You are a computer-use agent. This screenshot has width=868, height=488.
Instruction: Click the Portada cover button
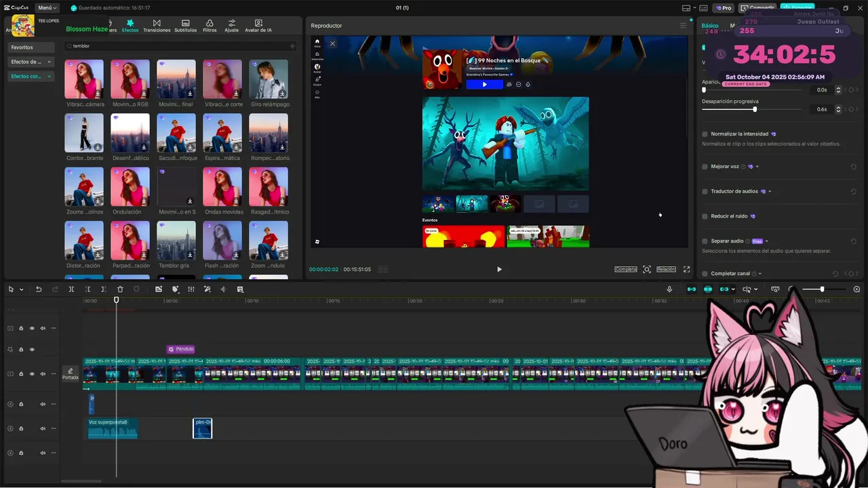pos(71,374)
